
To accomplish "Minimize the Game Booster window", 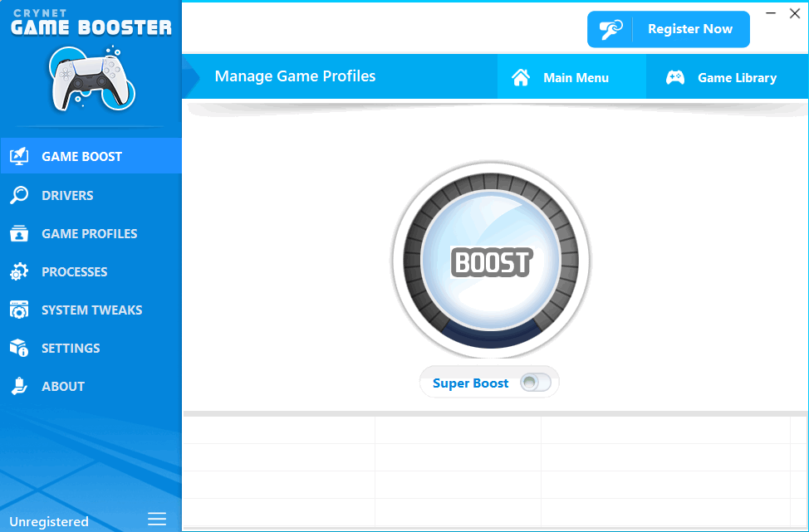I will click(771, 13).
